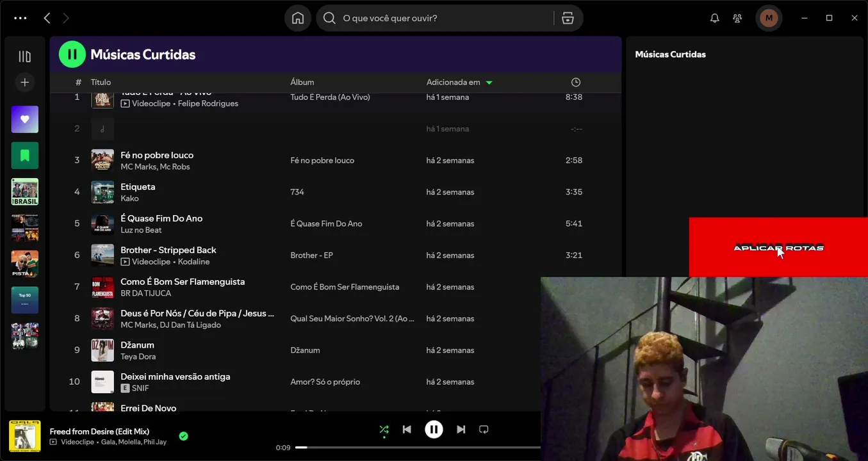Image resolution: width=868 pixels, height=461 pixels.
Task: Open Liked Songs heart playlist in sidebar
Action: [25, 119]
